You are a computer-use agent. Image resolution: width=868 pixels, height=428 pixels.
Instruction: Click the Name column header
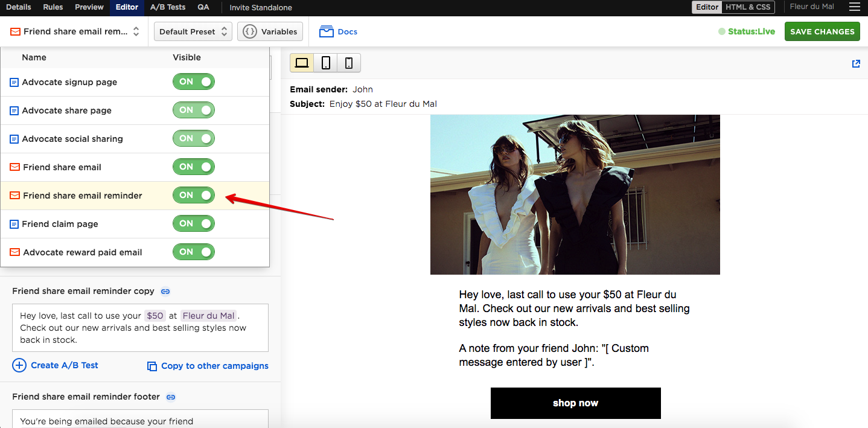click(x=34, y=57)
